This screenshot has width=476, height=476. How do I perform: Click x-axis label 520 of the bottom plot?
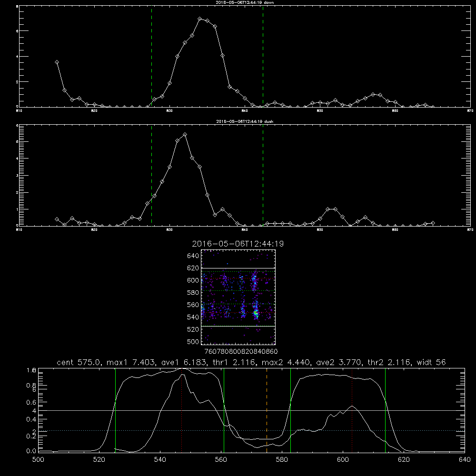tap(99, 460)
